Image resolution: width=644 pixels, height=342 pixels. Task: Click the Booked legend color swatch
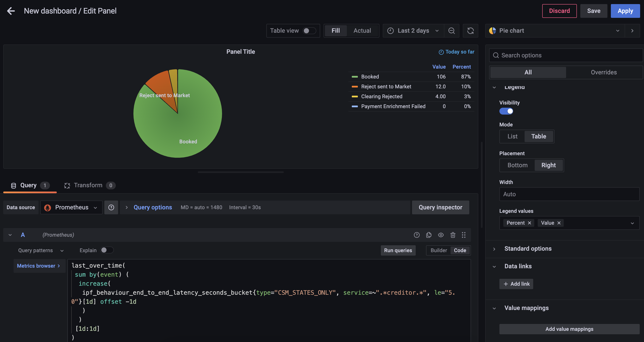[355, 77]
